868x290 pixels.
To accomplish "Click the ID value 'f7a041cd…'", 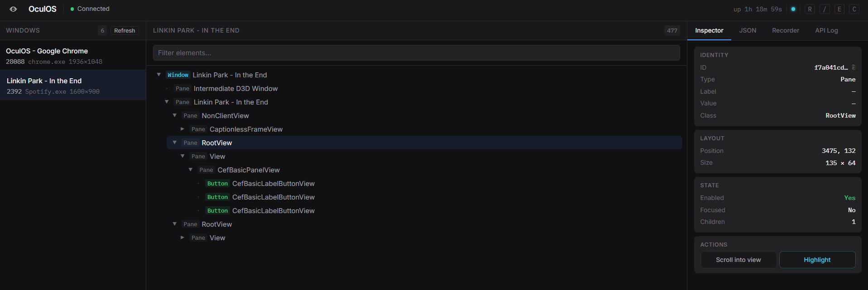I will [x=831, y=67].
